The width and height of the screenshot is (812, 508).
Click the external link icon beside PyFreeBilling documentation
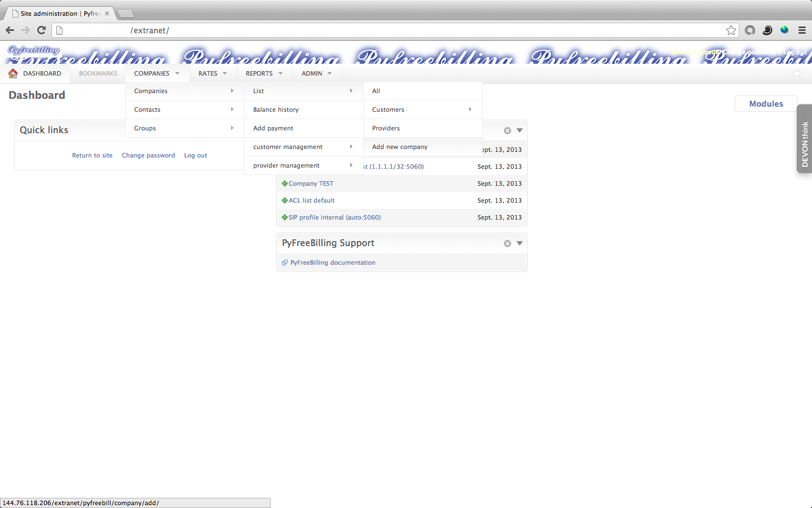click(285, 262)
